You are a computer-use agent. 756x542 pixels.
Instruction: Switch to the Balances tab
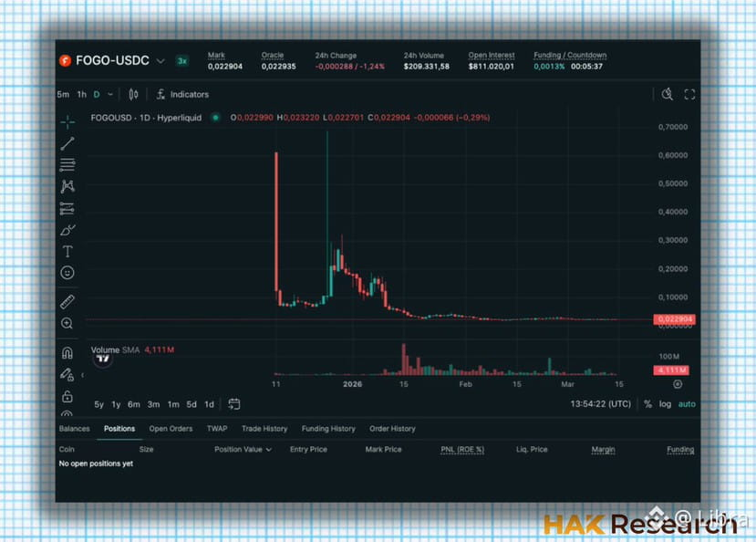tap(74, 429)
